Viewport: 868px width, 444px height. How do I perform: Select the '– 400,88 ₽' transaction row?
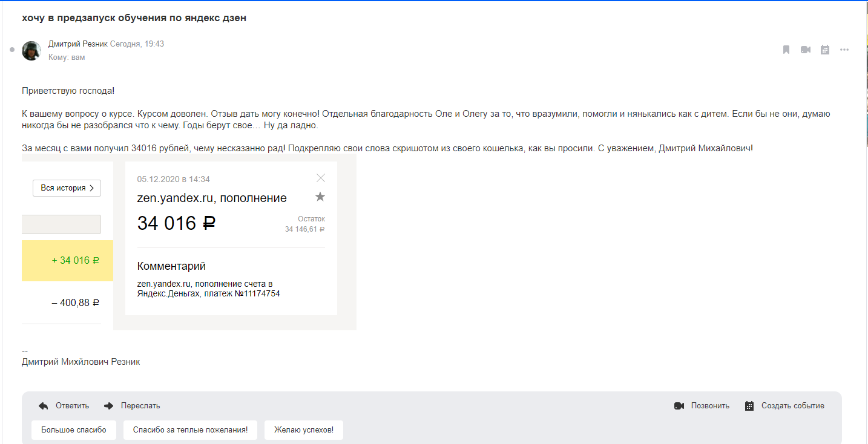(67, 302)
